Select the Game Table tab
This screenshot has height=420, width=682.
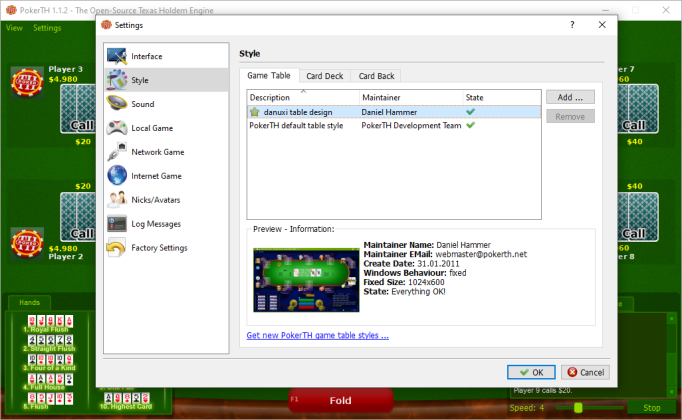click(269, 76)
